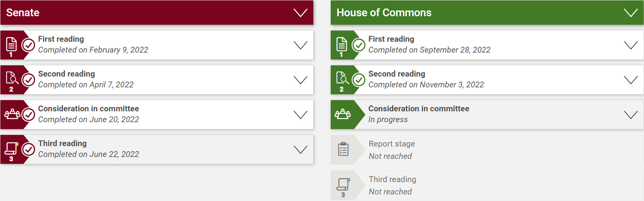Screen dimensions: 644x201
Task: Click the checkmark beside Commons Second reading
Action: [x=359, y=80]
